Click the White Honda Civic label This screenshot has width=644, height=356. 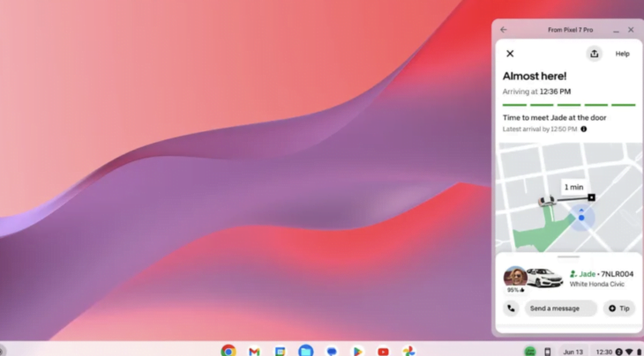pos(596,285)
